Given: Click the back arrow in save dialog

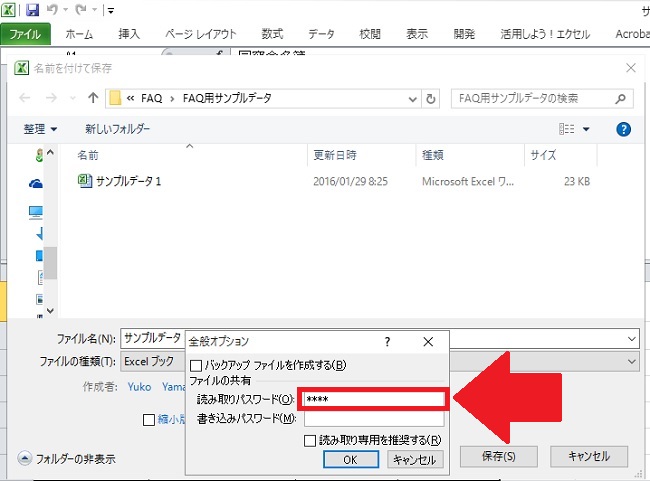Looking at the screenshot, I should click(x=25, y=98).
